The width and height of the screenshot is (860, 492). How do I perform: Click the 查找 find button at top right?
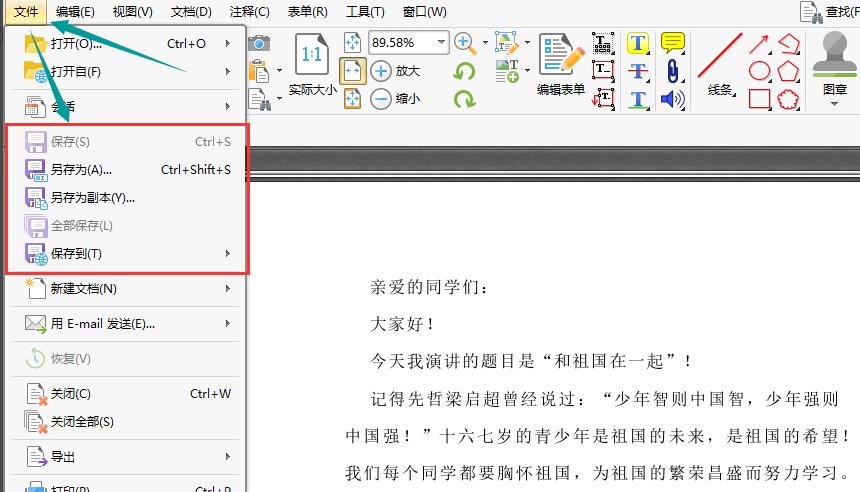click(830, 12)
